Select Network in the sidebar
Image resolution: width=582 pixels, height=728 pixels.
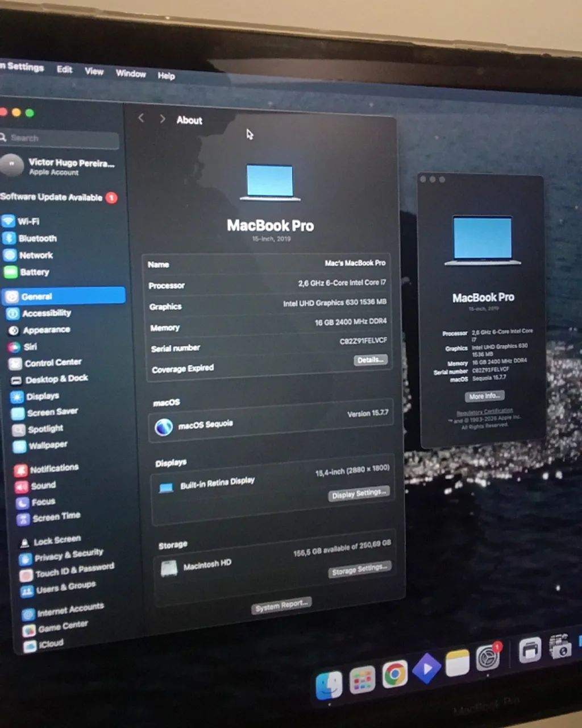coord(28,255)
